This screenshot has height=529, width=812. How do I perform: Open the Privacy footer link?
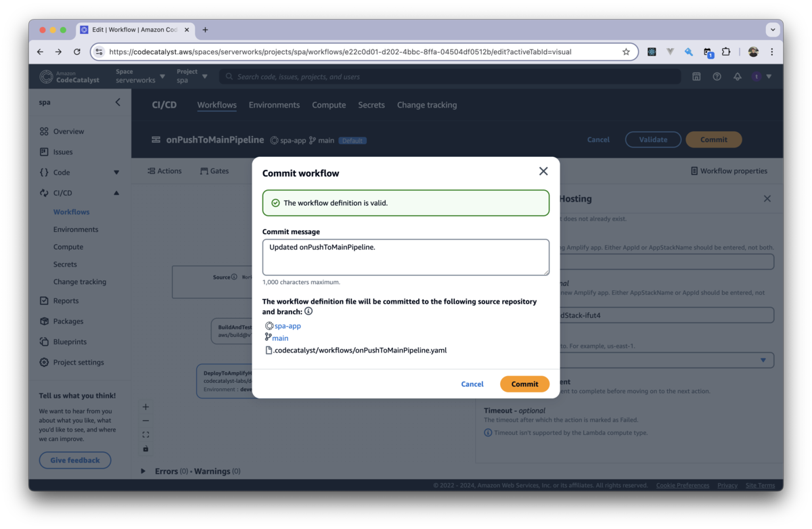(727, 485)
